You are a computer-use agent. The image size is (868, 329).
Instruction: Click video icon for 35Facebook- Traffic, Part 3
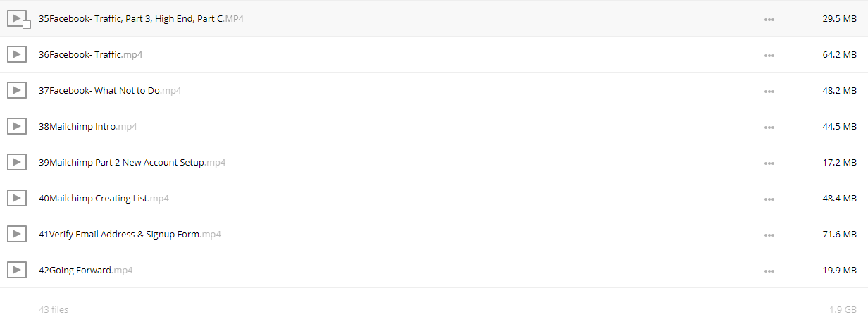(16, 18)
